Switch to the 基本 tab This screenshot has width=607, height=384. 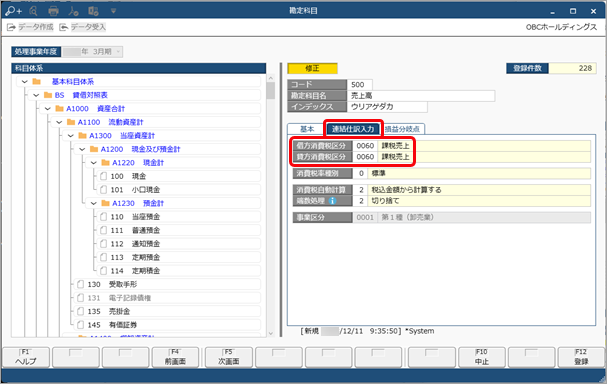click(x=307, y=129)
